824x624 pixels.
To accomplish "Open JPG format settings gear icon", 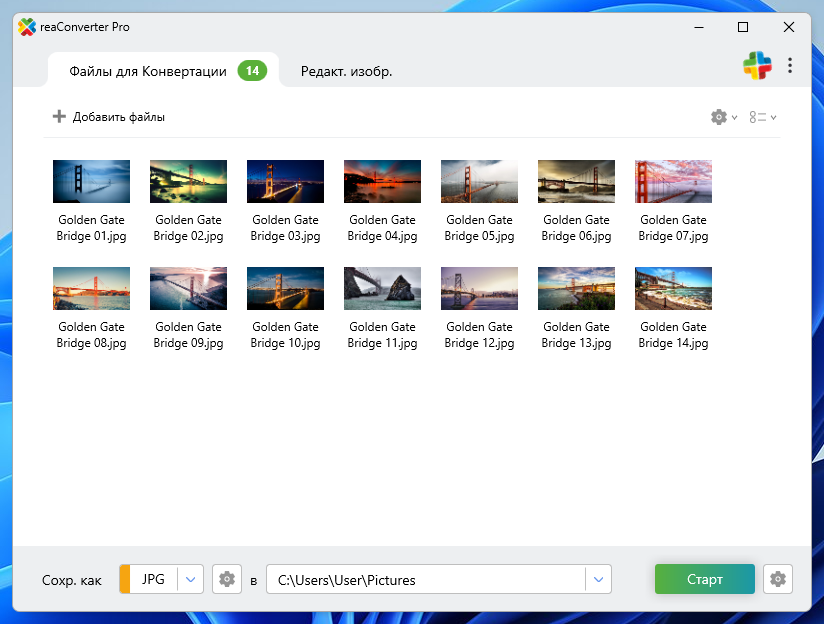I will pyautogui.click(x=227, y=579).
